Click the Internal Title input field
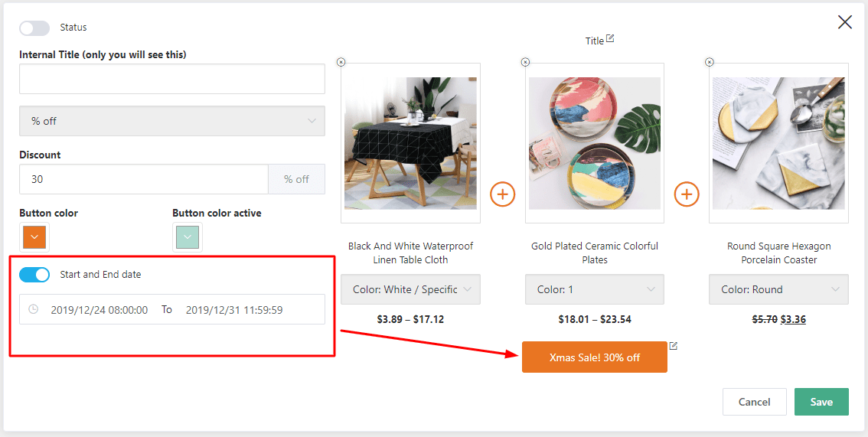 tap(172, 79)
